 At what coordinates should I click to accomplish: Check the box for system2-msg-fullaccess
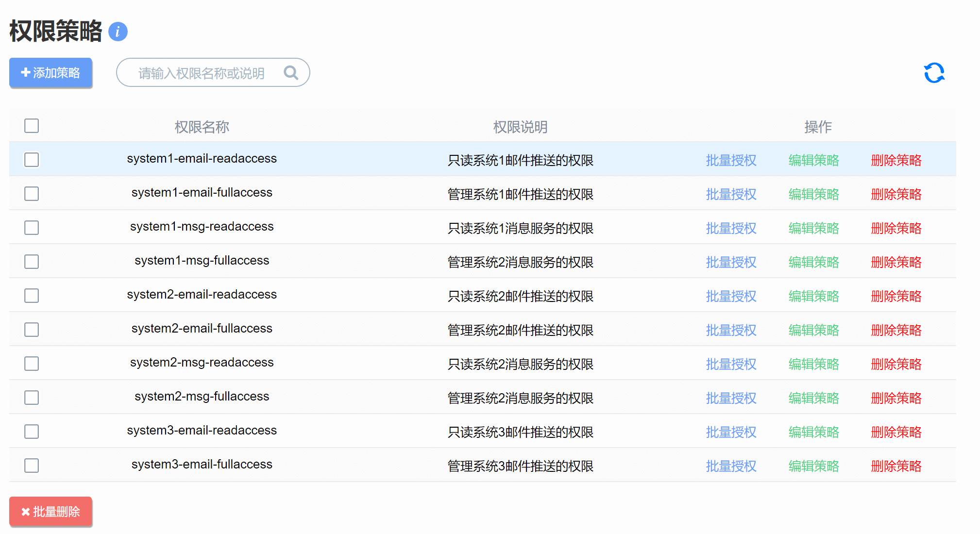(x=32, y=398)
